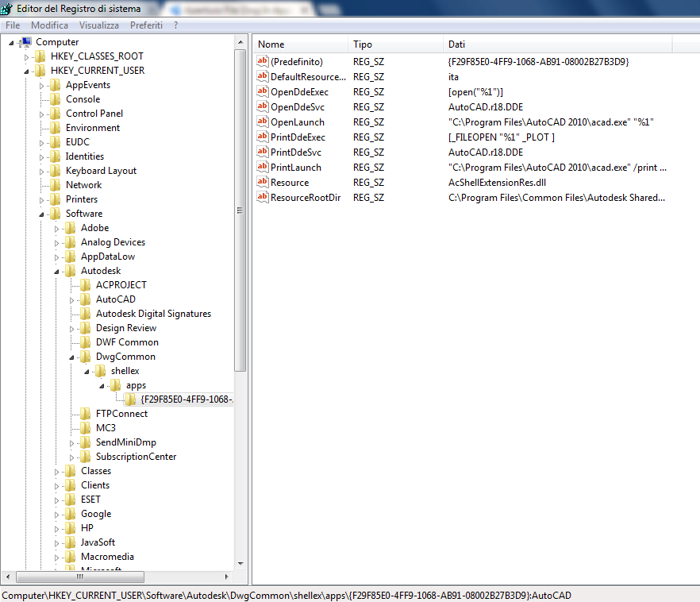Screen dimensions: 700x602
Task: Select the ESET folder icon
Action: click(x=70, y=500)
